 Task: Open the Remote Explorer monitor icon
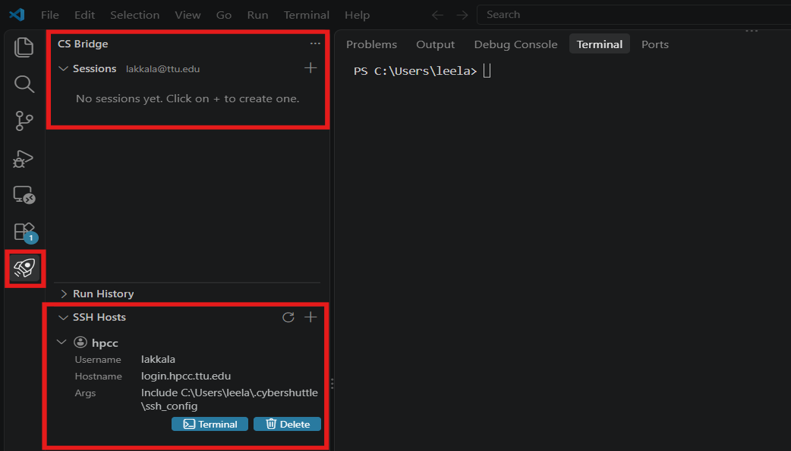click(x=24, y=195)
